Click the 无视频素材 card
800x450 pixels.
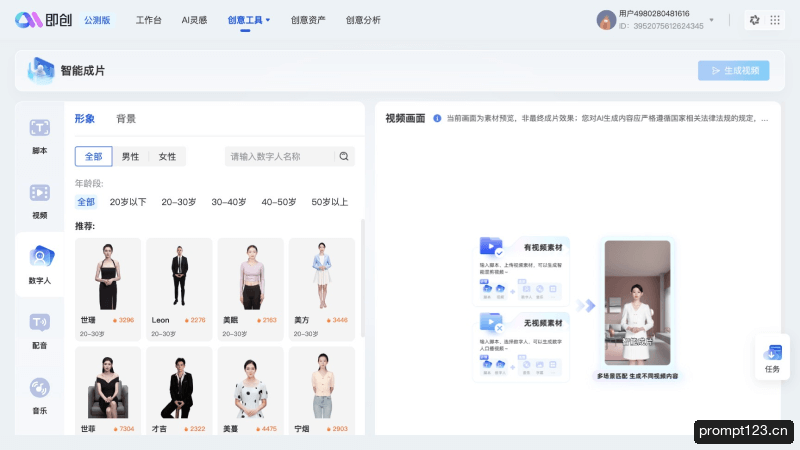tap(521, 346)
